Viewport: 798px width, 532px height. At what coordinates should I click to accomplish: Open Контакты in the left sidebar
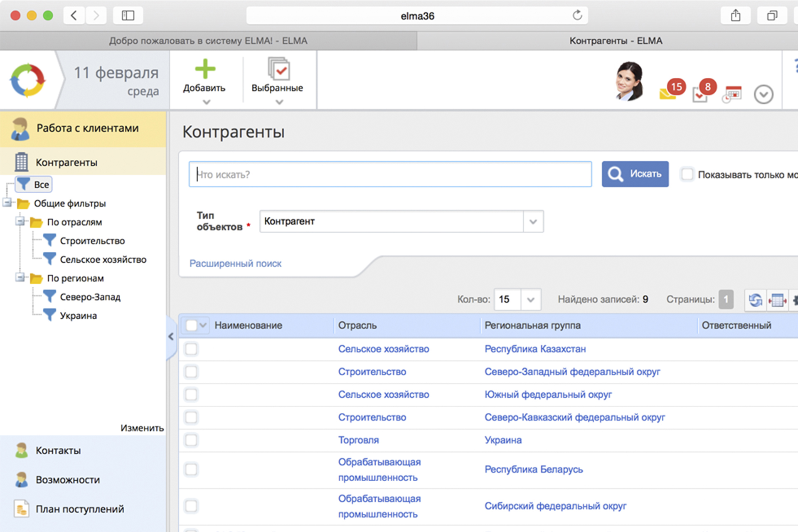click(x=58, y=451)
